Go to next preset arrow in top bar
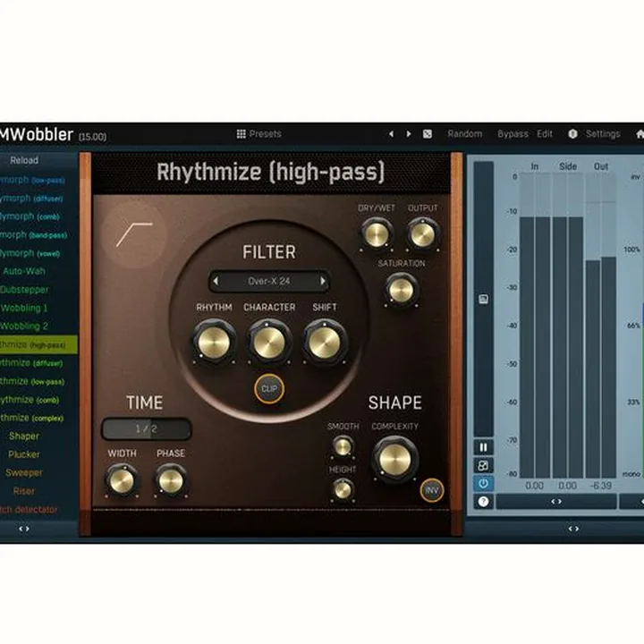Image resolution: width=644 pixels, height=644 pixels. [x=409, y=134]
